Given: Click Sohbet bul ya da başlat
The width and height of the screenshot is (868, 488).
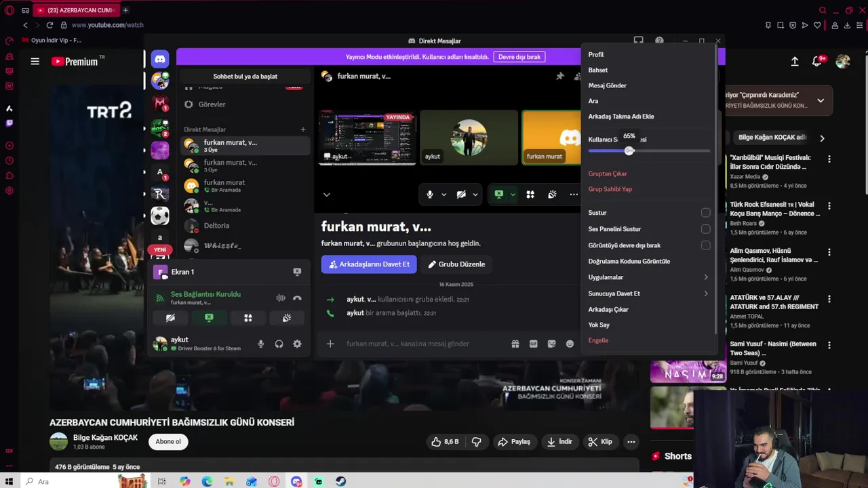Looking at the screenshot, I should pyautogui.click(x=245, y=77).
